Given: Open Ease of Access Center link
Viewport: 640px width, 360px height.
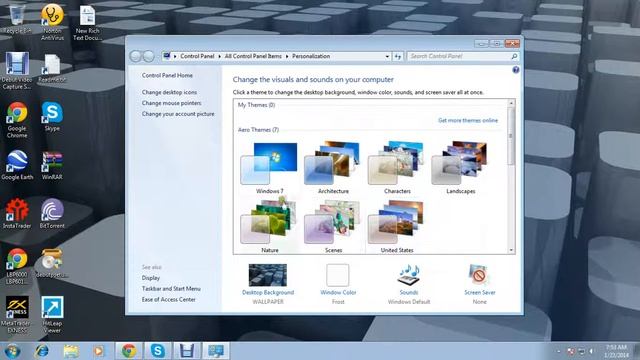Looking at the screenshot, I should click(x=169, y=300).
